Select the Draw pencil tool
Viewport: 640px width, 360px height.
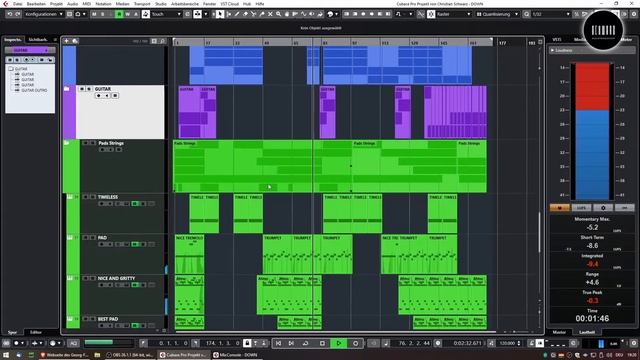(237, 14)
